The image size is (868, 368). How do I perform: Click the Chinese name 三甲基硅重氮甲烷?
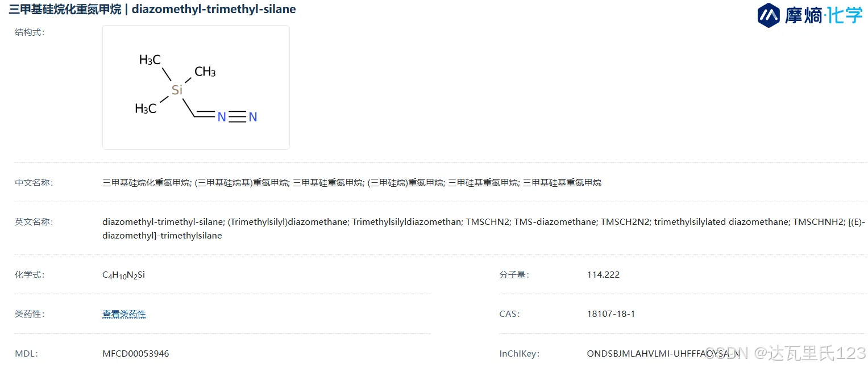327,183
